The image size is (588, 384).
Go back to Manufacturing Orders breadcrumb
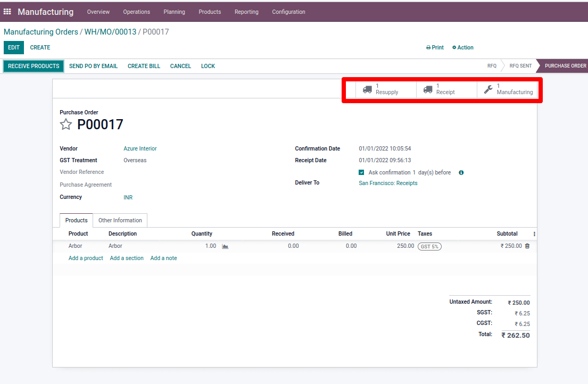41,32
